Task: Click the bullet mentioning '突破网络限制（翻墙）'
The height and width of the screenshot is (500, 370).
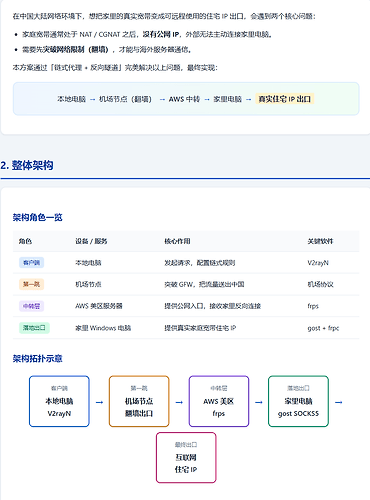Action: [106, 50]
